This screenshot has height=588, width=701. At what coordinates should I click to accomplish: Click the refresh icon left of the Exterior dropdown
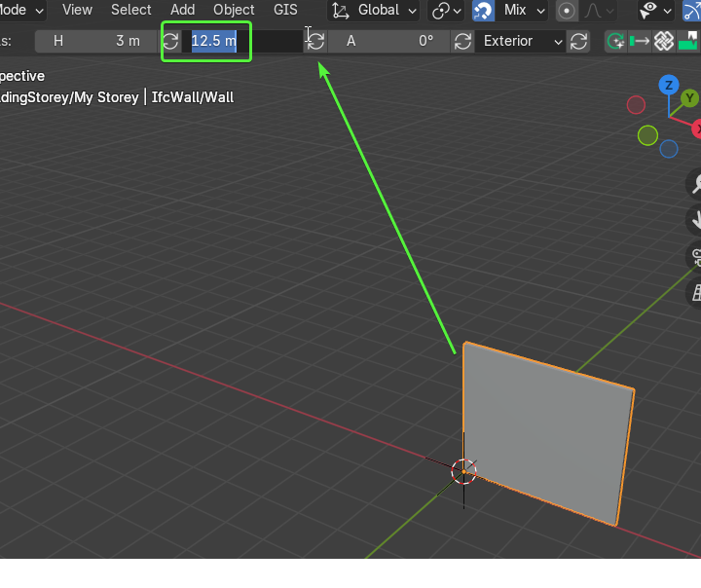462,42
